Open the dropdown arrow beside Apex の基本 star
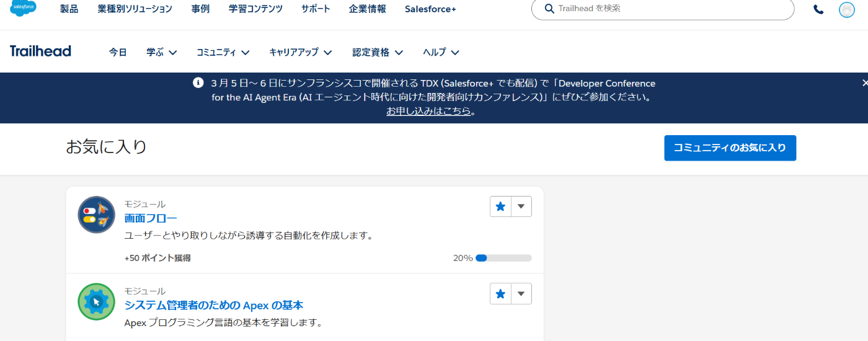This screenshot has width=868, height=341. [x=521, y=293]
